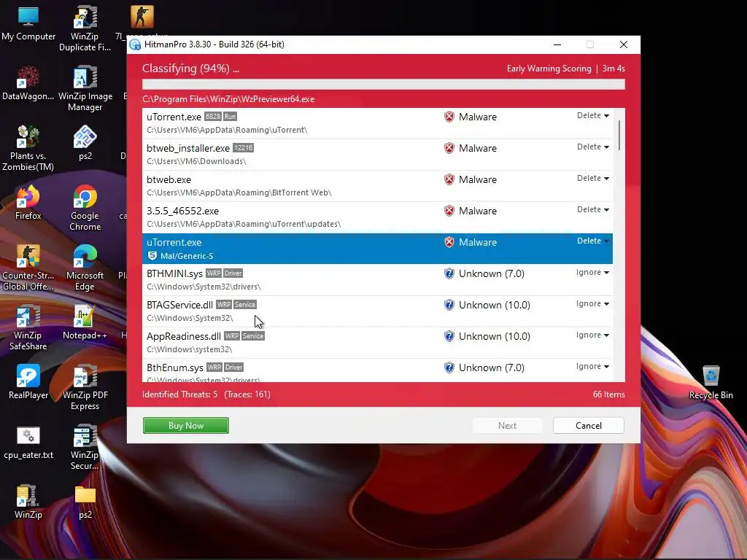The height and width of the screenshot is (560, 747).
Task: Launch the WinZip desktop icon
Action: click(28, 501)
